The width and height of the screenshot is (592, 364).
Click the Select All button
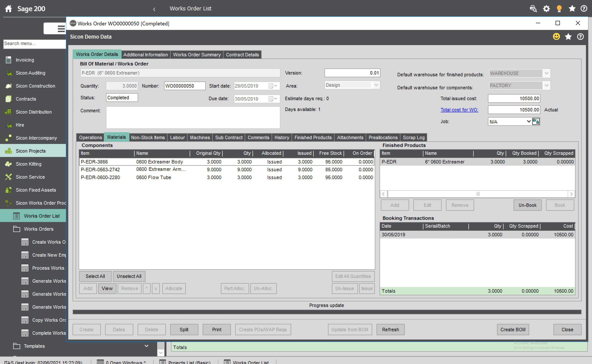click(x=95, y=276)
